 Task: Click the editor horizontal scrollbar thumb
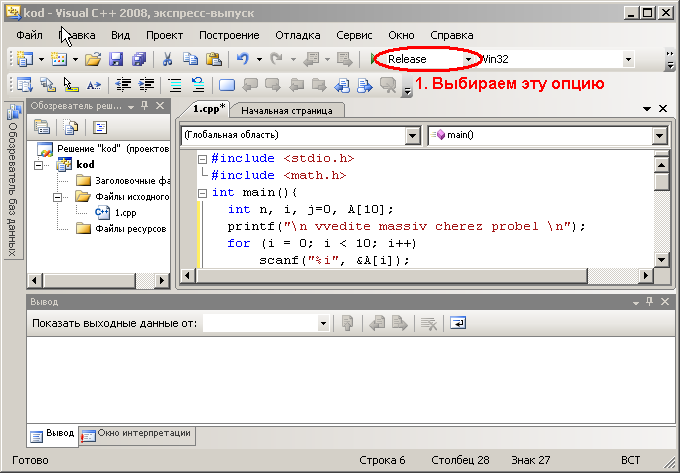tap(392, 276)
